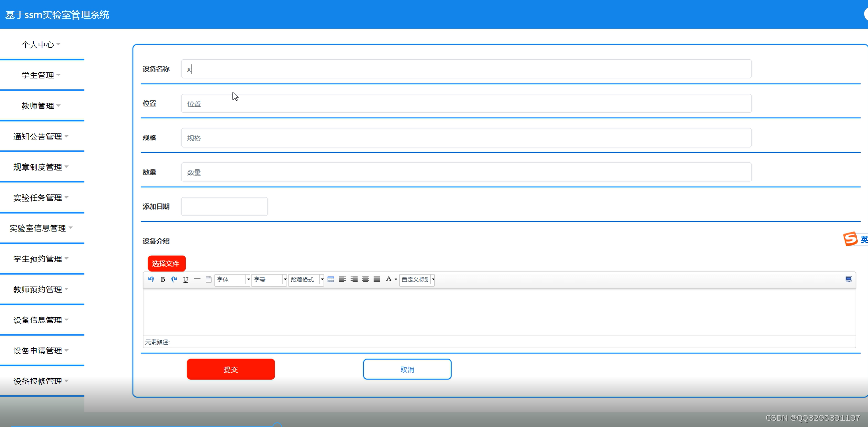Expand the 通知公告管理 sidebar menu
The width and height of the screenshot is (868, 427).
pos(41,136)
